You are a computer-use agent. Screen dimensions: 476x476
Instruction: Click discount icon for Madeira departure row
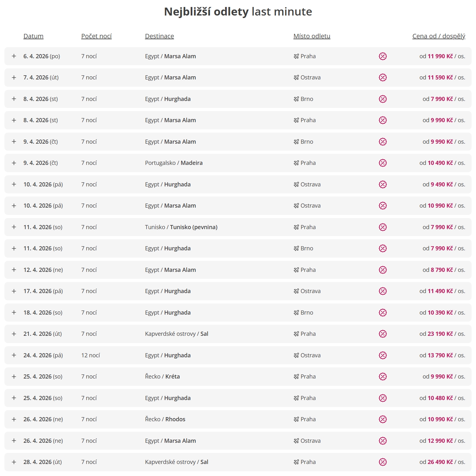click(x=383, y=163)
